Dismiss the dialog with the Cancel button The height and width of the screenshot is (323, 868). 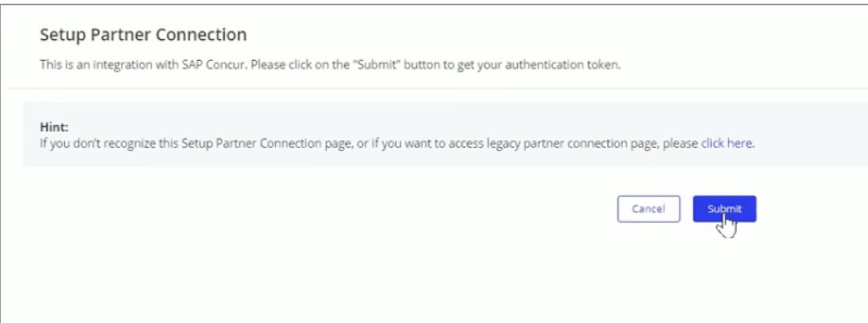[649, 209]
